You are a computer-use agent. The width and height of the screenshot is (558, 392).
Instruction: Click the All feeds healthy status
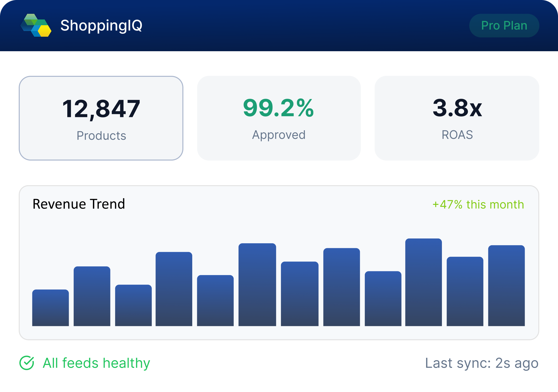96,363
